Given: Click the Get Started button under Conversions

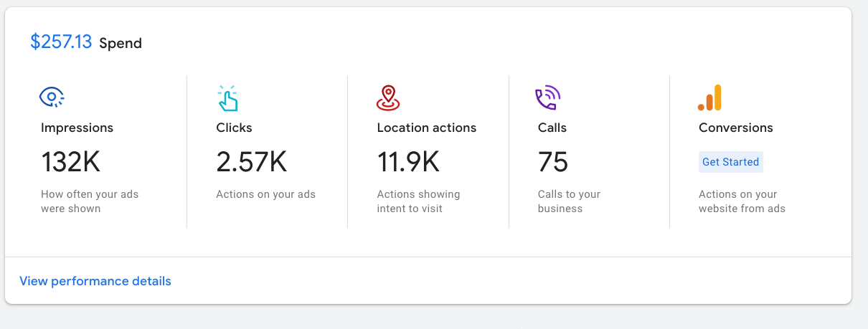Looking at the screenshot, I should tap(730, 162).
